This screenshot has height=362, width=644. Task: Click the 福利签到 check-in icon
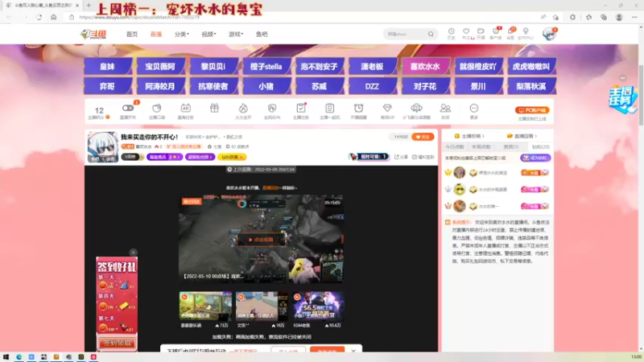click(x=423, y=157)
